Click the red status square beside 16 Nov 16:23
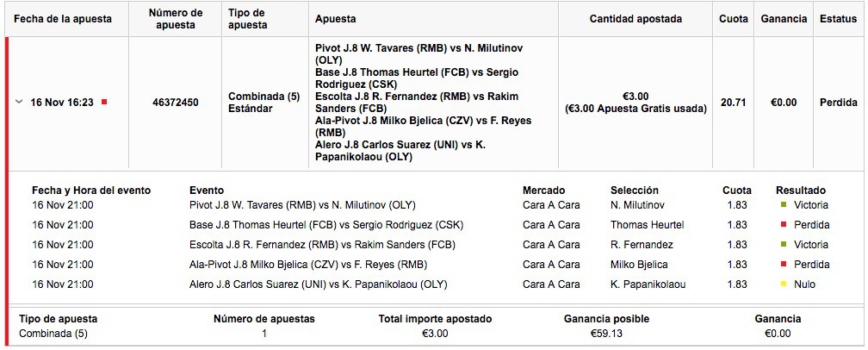Image resolution: width=868 pixels, height=350 pixels. pyautogui.click(x=104, y=102)
